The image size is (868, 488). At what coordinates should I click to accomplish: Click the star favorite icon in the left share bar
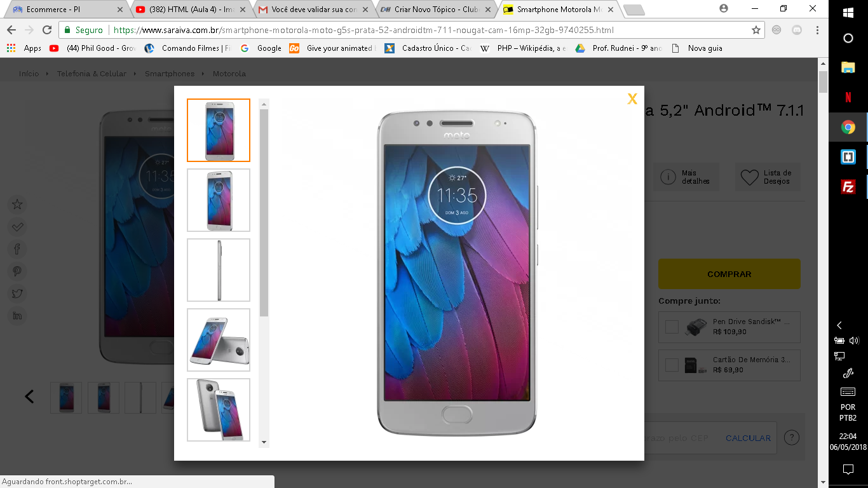coord(17,205)
